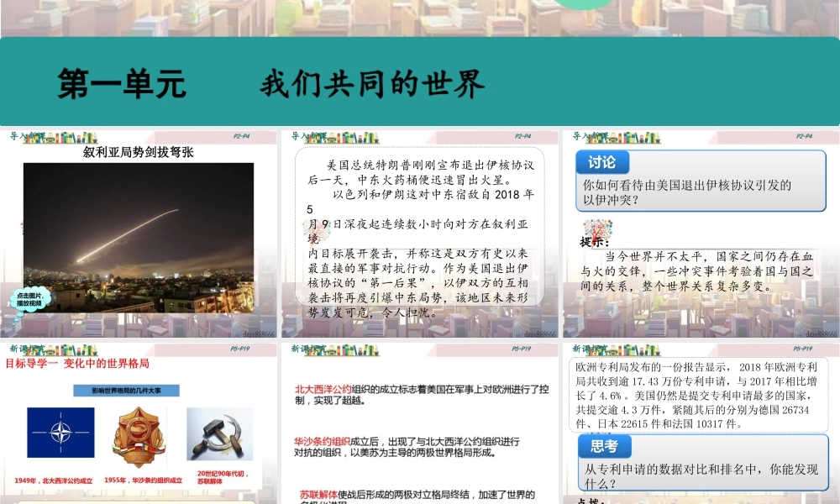Click the red 华沙条约组织 text
Viewport: 840px width, 504px height.
pyautogui.click(x=322, y=441)
